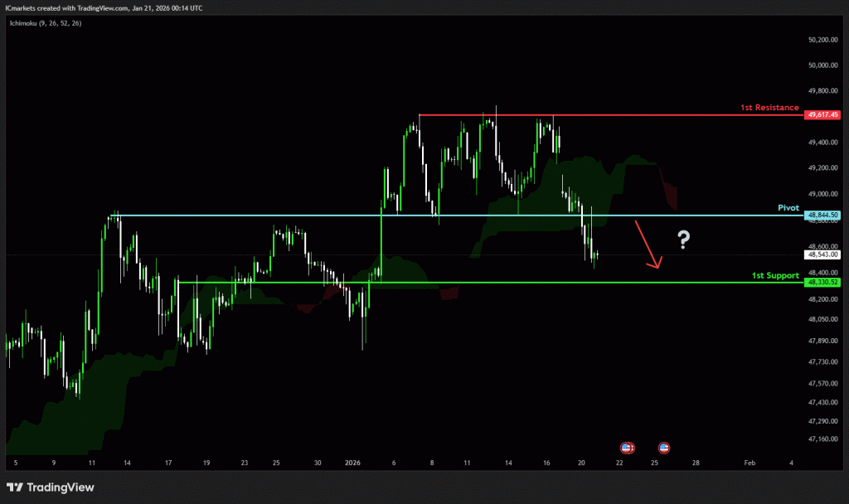
Task: Select the 1st Resistance text label
Action: [769, 108]
